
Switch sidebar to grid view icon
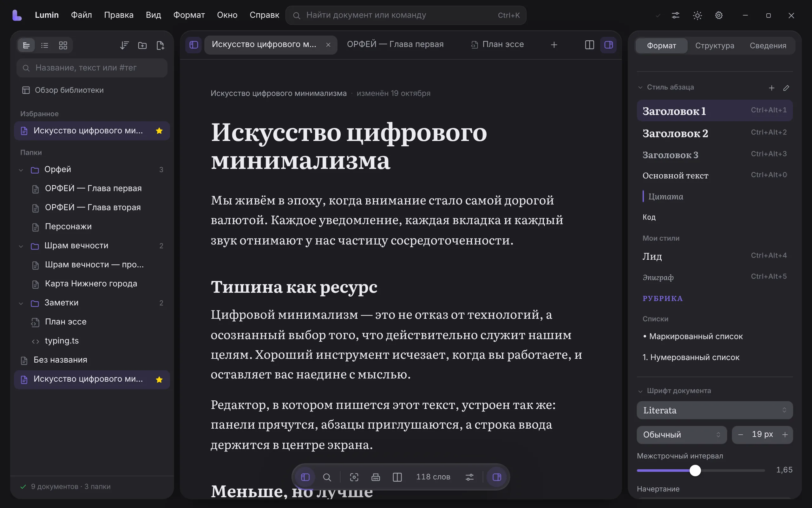pyautogui.click(x=63, y=45)
